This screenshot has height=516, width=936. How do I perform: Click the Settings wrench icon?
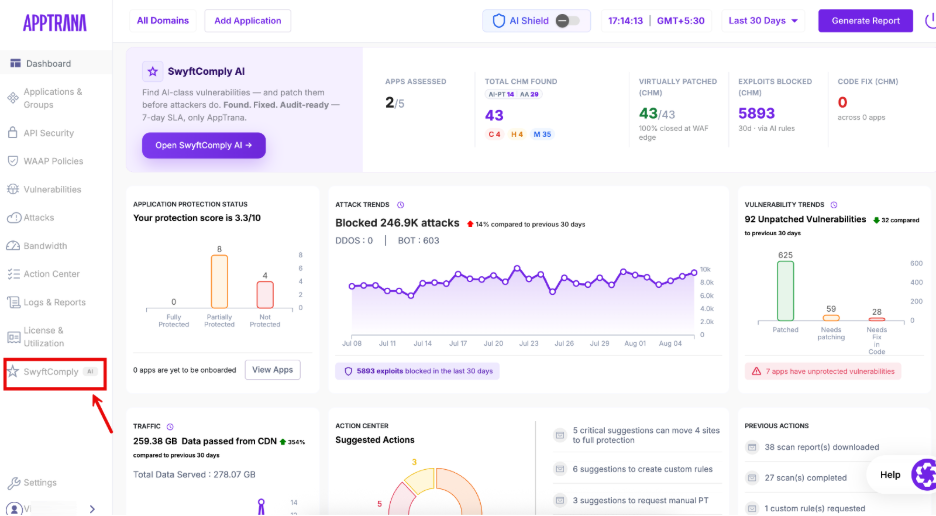[x=14, y=483]
